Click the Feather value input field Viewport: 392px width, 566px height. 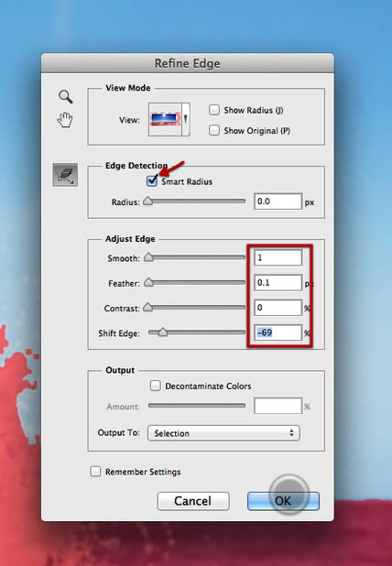(x=278, y=283)
